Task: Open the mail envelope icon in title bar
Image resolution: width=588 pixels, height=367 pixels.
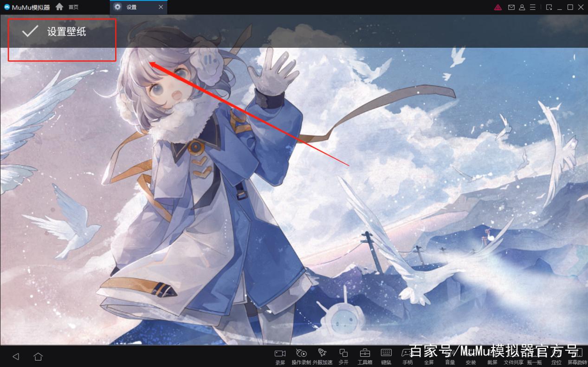Action: pyautogui.click(x=511, y=7)
